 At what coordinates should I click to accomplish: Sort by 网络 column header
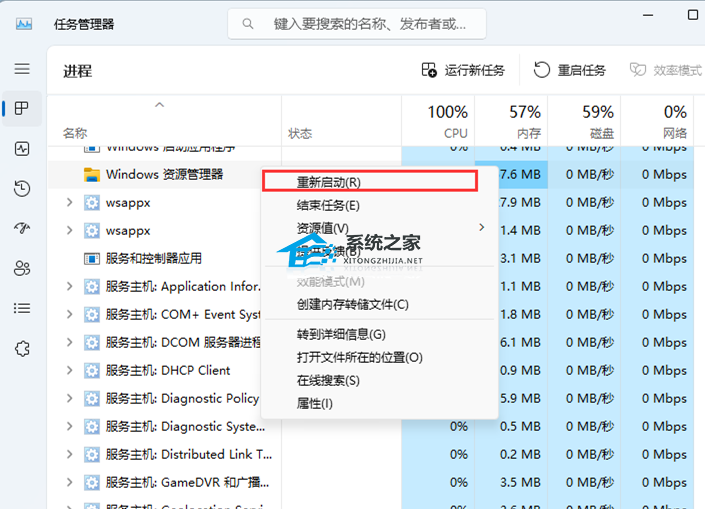click(657, 121)
